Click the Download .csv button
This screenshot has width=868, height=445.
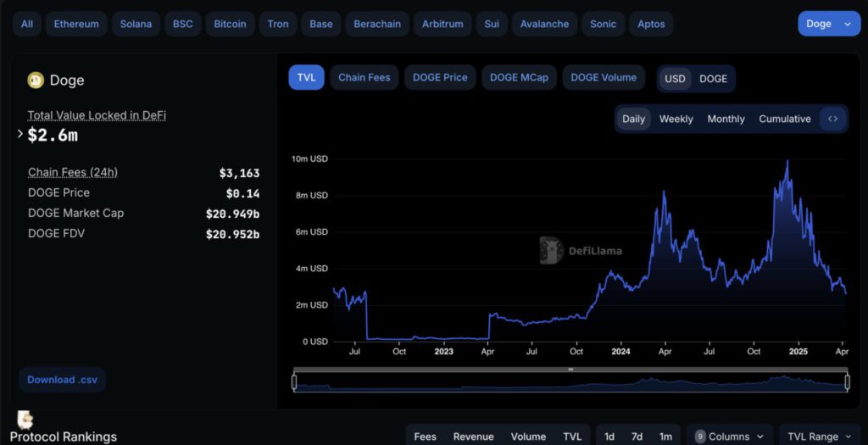click(62, 380)
